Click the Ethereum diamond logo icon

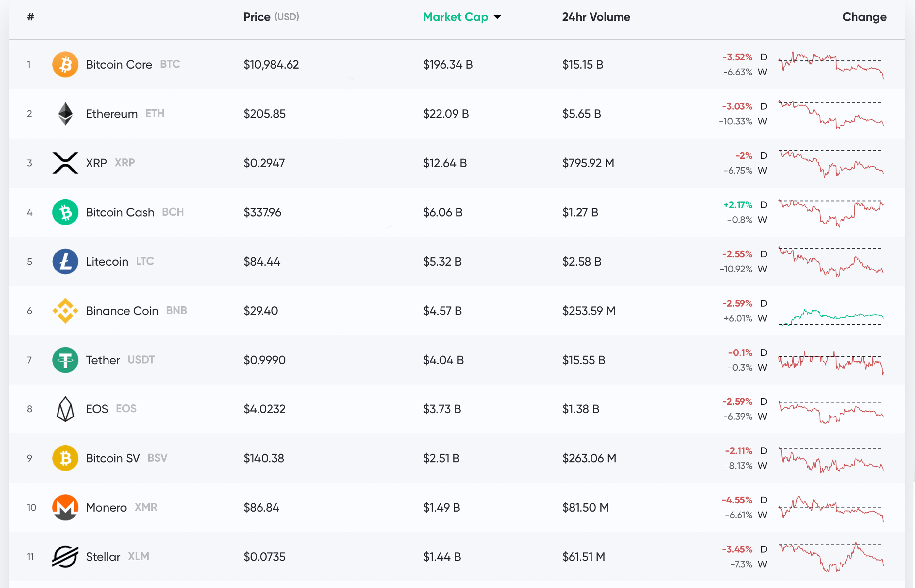[x=65, y=114]
